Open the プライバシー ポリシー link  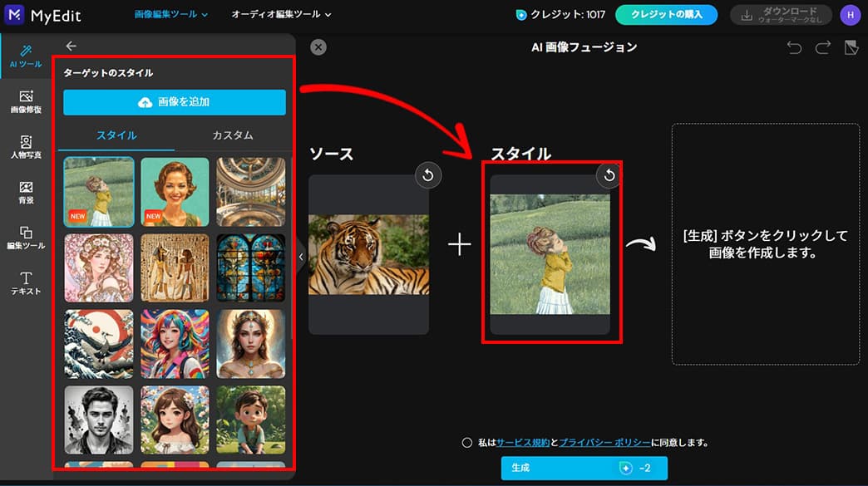604,442
